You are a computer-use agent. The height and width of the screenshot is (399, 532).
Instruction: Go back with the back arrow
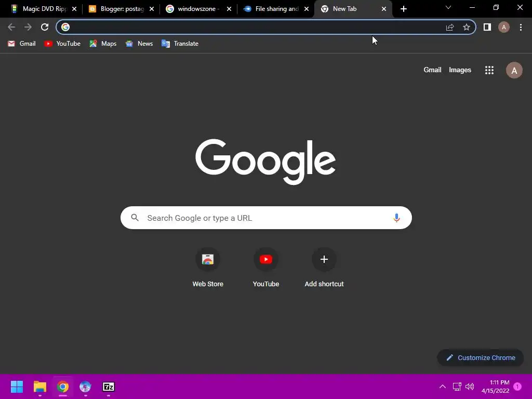click(x=11, y=27)
